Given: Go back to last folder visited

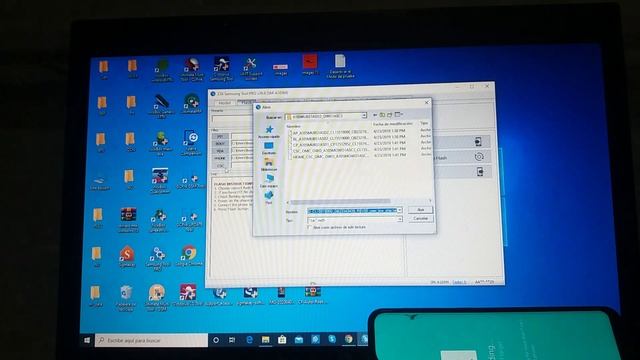Looking at the screenshot, I should tap(375, 115).
